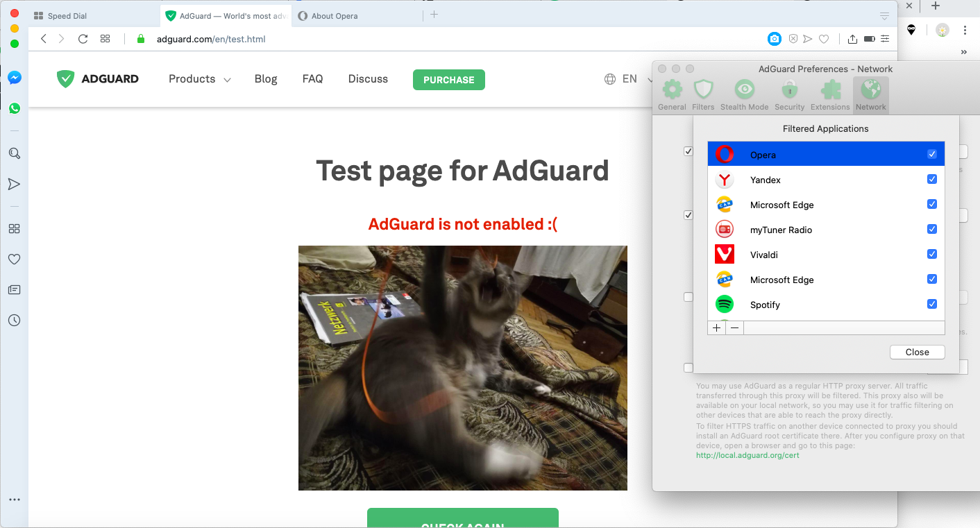980x528 pixels.
Task: Take a page snapshot with the camera icon
Action: point(774,39)
